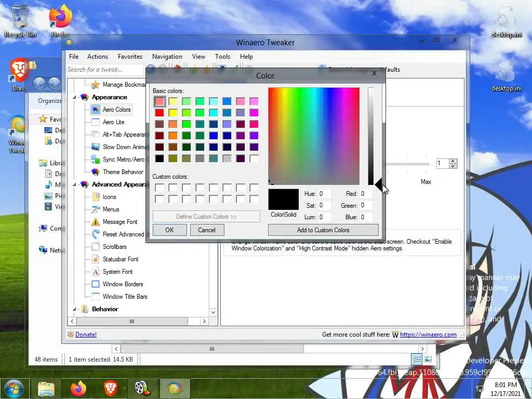Click the Slow Down Animations icon
Viewport: 532px width, 399px height.
click(x=96, y=147)
